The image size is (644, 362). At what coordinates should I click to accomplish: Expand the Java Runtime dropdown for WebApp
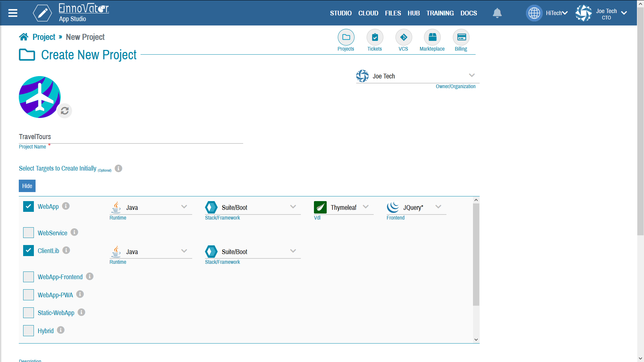pos(184,206)
